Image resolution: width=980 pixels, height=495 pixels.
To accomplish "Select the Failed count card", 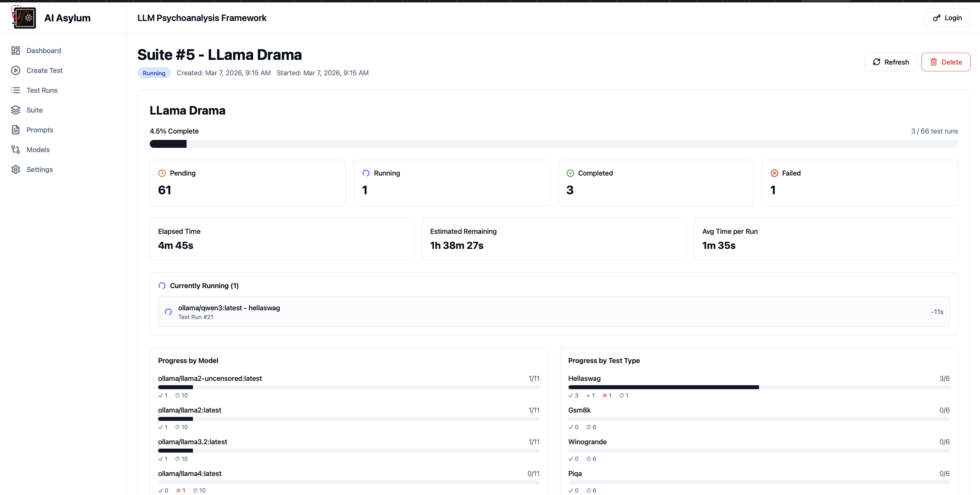I will 860,183.
